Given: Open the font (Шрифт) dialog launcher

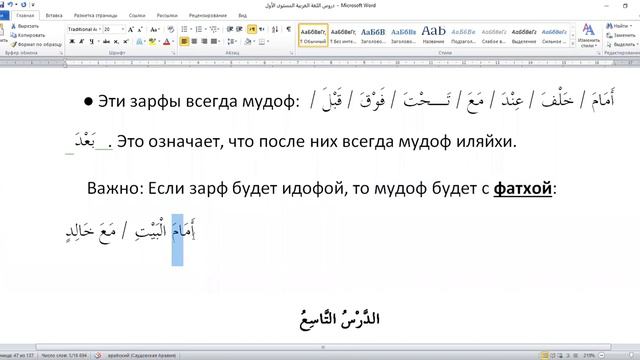Looking at the screenshot, I should pos(173,53).
